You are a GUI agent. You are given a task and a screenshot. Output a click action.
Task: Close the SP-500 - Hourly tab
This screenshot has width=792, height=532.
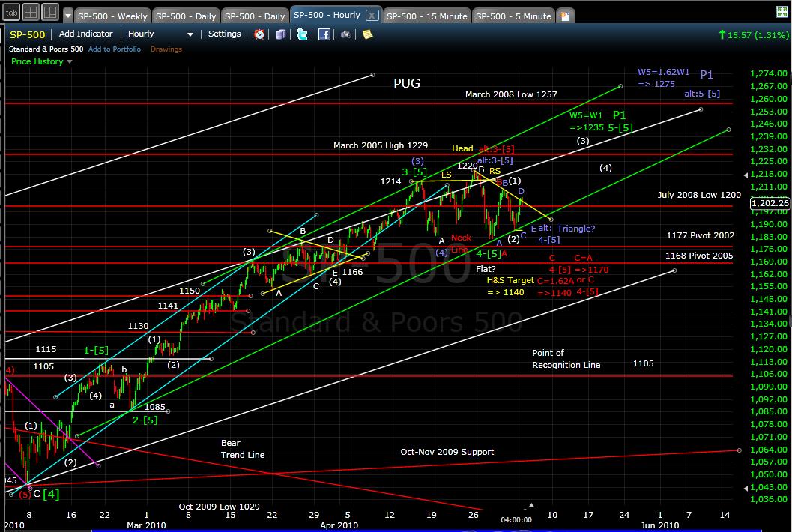point(372,16)
